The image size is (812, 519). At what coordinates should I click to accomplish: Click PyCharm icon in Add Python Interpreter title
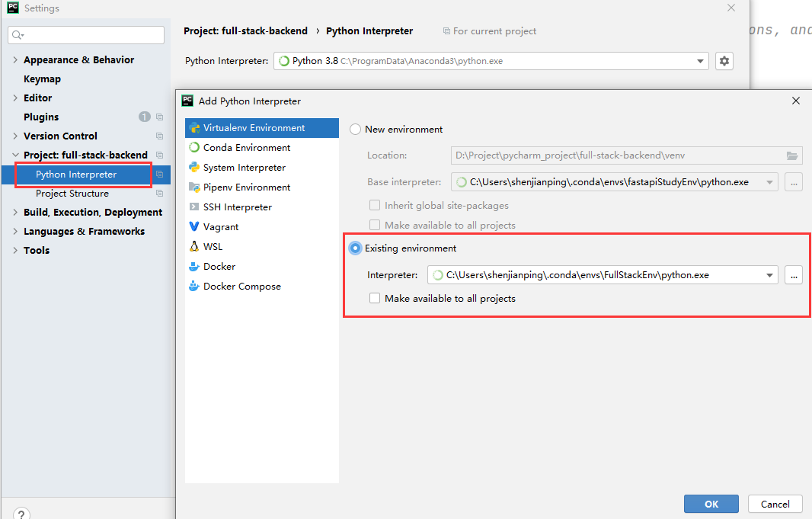187,101
